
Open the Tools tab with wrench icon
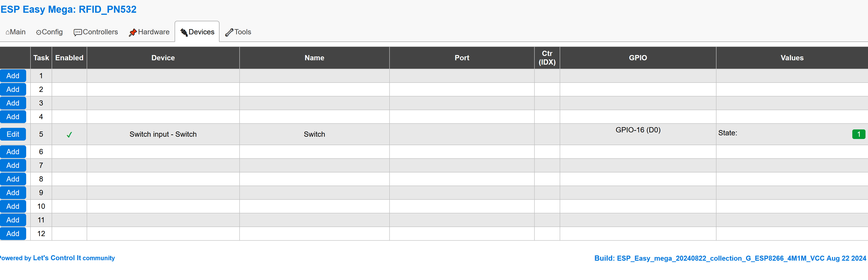coord(238,32)
